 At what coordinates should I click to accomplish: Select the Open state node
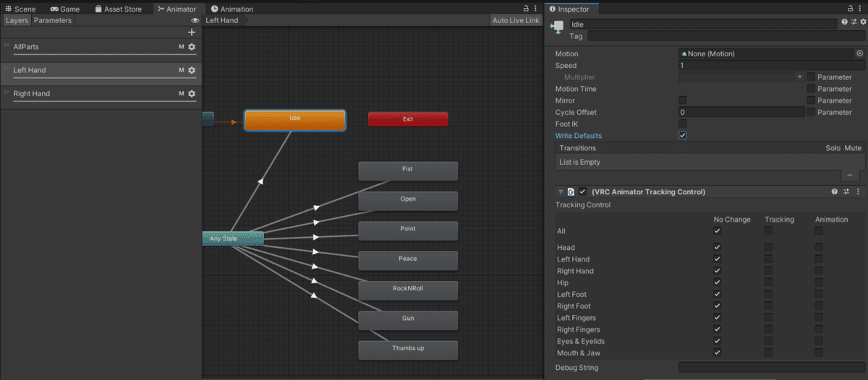click(x=408, y=201)
